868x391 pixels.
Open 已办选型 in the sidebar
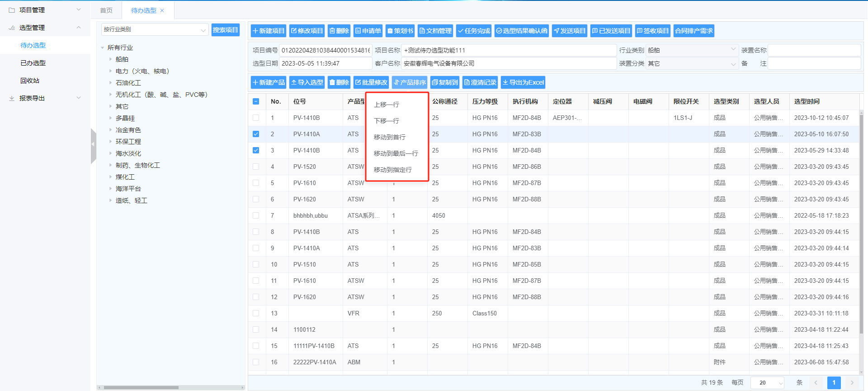[33, 63]
